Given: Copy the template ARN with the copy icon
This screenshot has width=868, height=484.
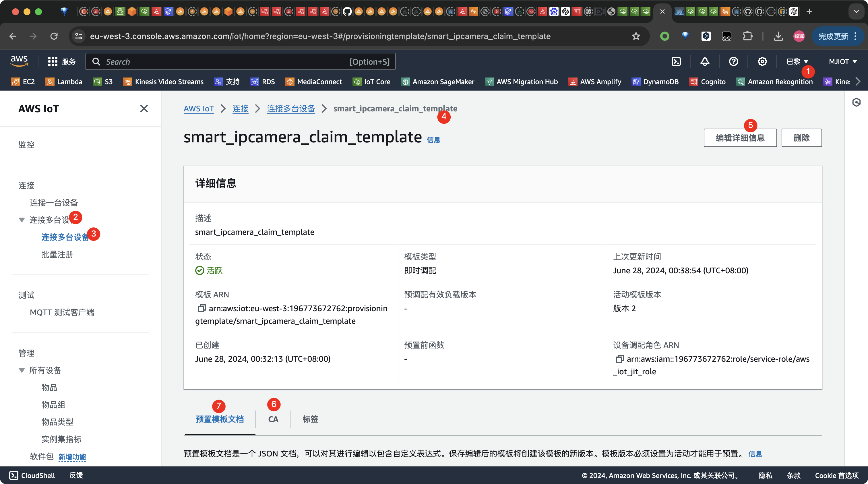Looking at the screenshot, I should coord(201,308).
